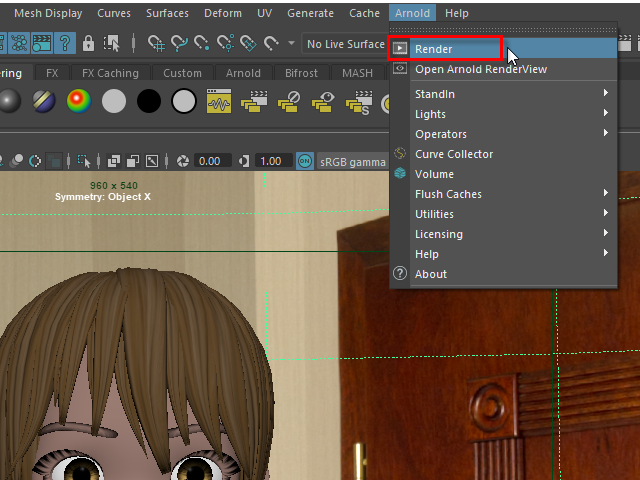
Task: Click the snap to grids magnet icon
Action: pos(157,43)
